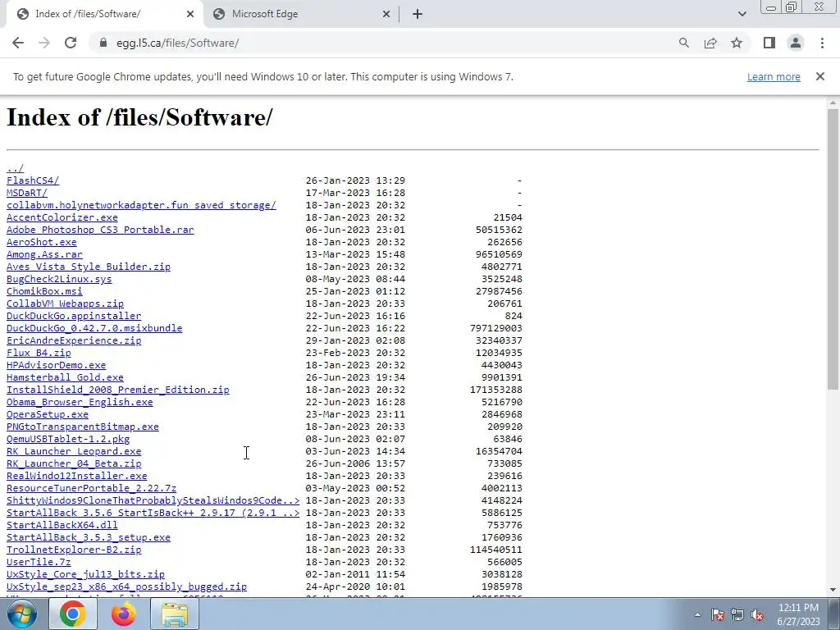Click the QemuUSBTablet-1.2.pkg link
840x630 pixels.
click(68, 440)
